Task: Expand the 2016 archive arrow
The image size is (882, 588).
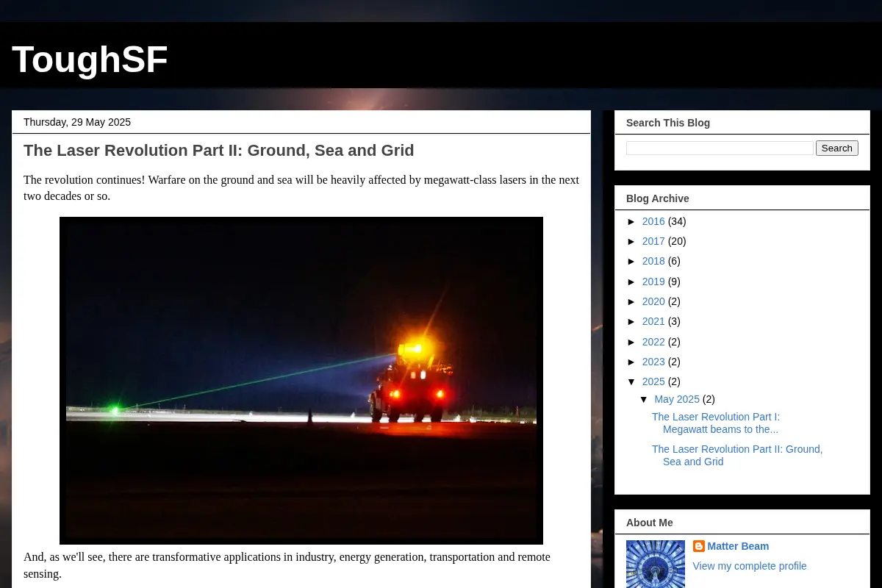Action: (x=632, y=221)
